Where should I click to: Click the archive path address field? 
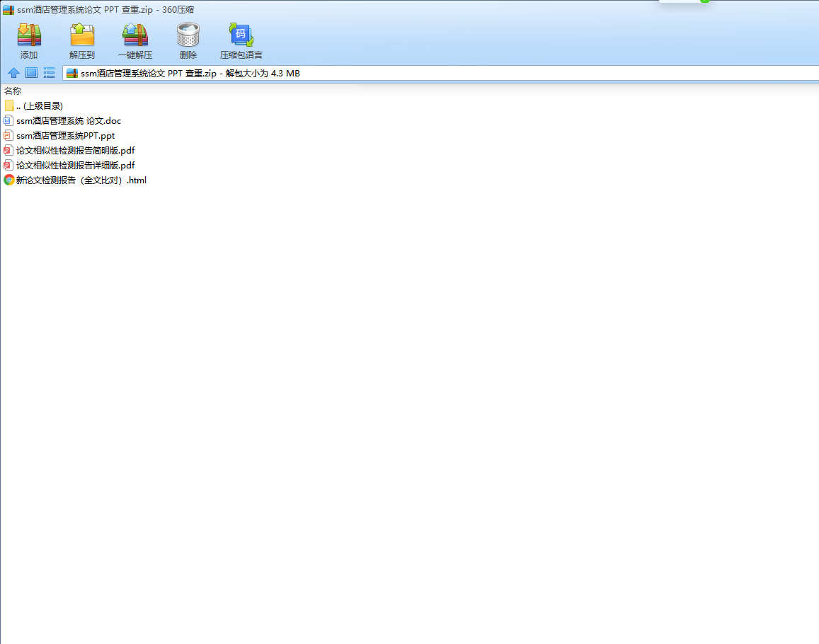[440, 73]
